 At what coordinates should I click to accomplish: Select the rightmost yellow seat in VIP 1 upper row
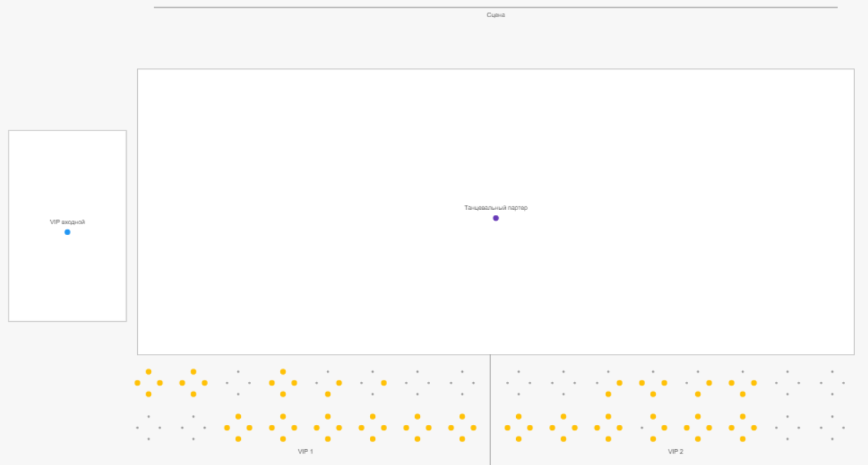383,383
